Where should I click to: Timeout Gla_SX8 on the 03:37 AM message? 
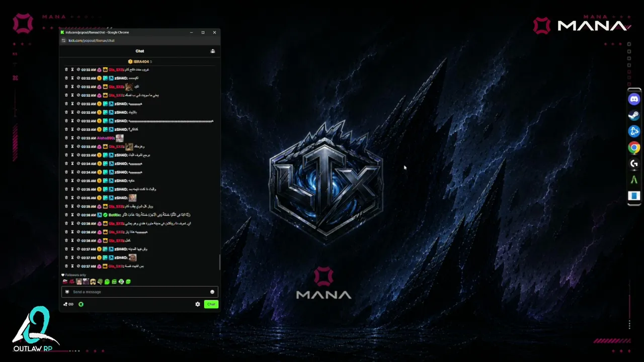click(x=72, y=266)
